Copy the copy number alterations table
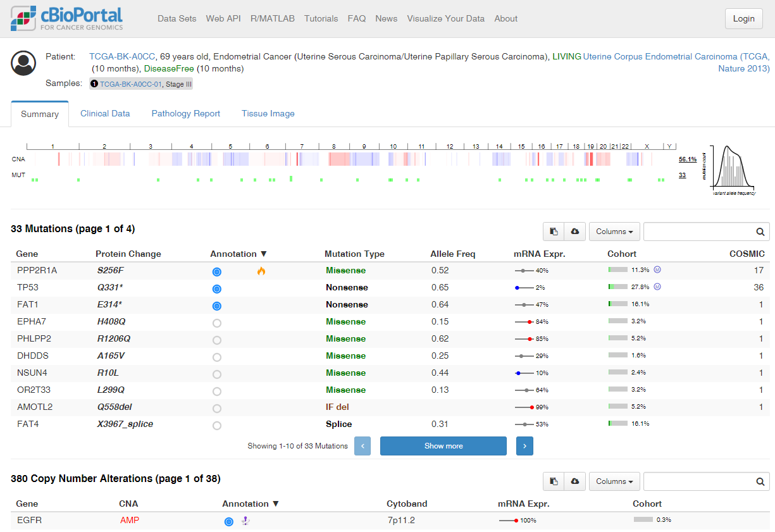Viewport: 775px width, 532px height. point(554,481)
